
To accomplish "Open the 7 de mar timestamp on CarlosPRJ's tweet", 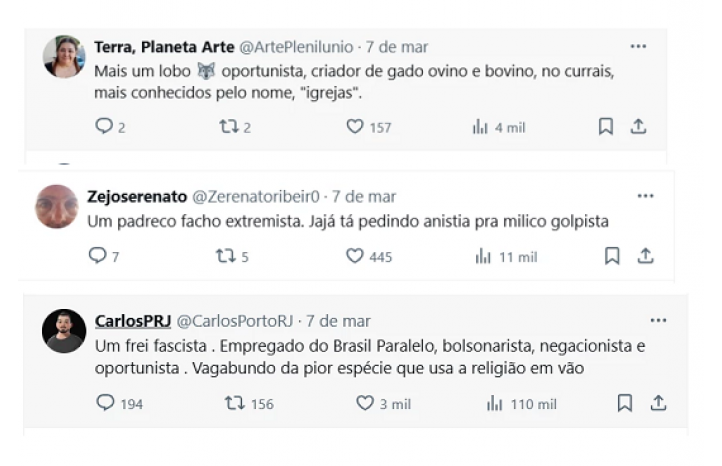I will (338, 321).
